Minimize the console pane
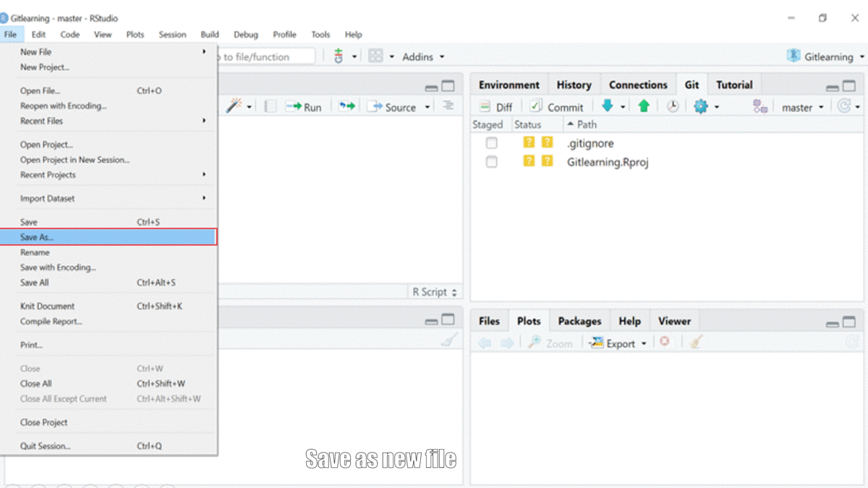868x488 pixels. tap(431, 320)
